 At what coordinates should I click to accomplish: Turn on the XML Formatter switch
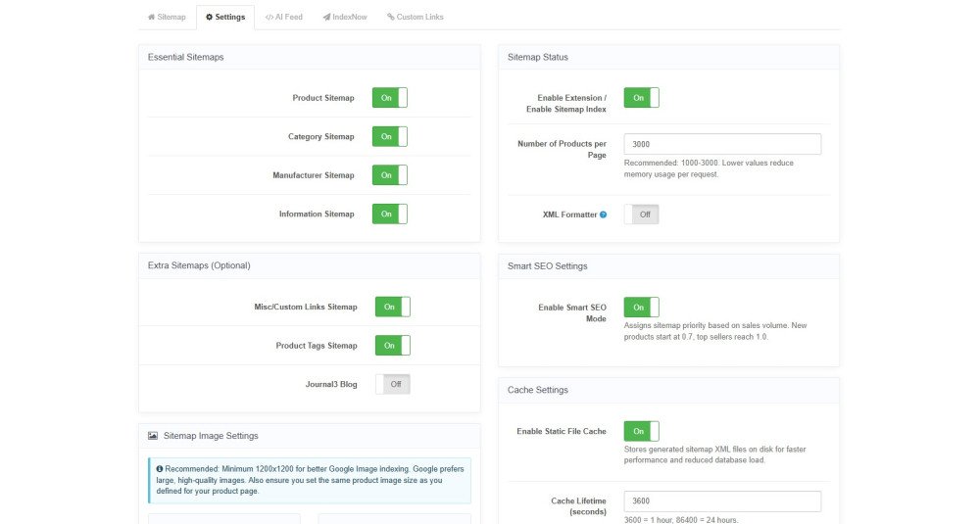coord(641,214)
